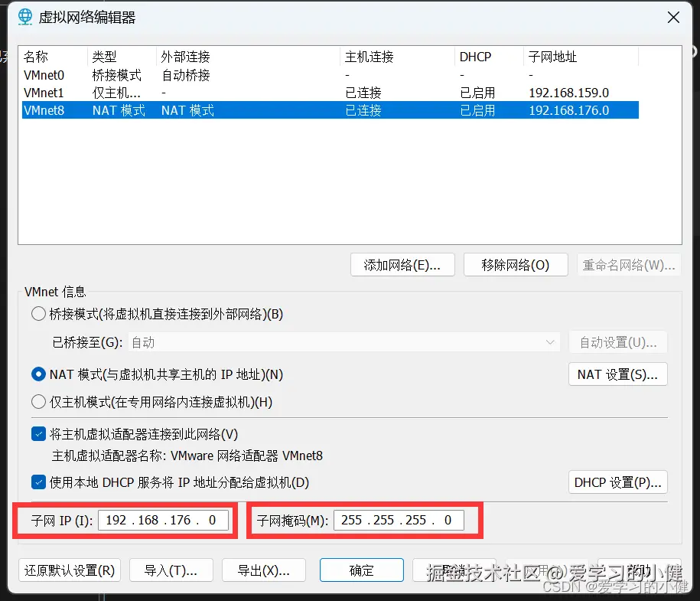Click 自动桥接 cell for VMnet0
Image resolution: width=700 pixels, height=601 pixels.
pyautogui.click(x=186, y=75)
